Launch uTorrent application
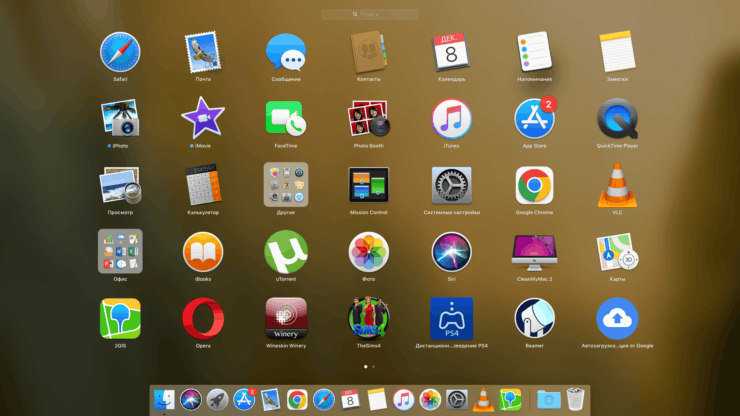Viewport: 740px width, 416px height. 286,252
